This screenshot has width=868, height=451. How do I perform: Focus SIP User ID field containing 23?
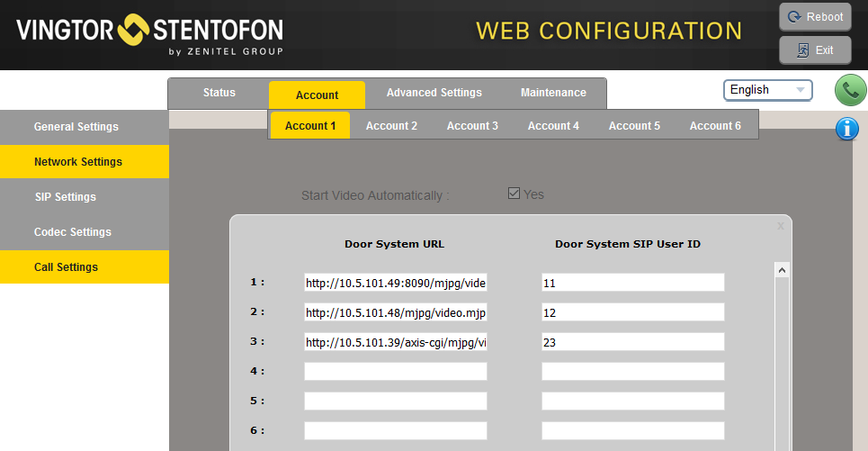(632, 342)
